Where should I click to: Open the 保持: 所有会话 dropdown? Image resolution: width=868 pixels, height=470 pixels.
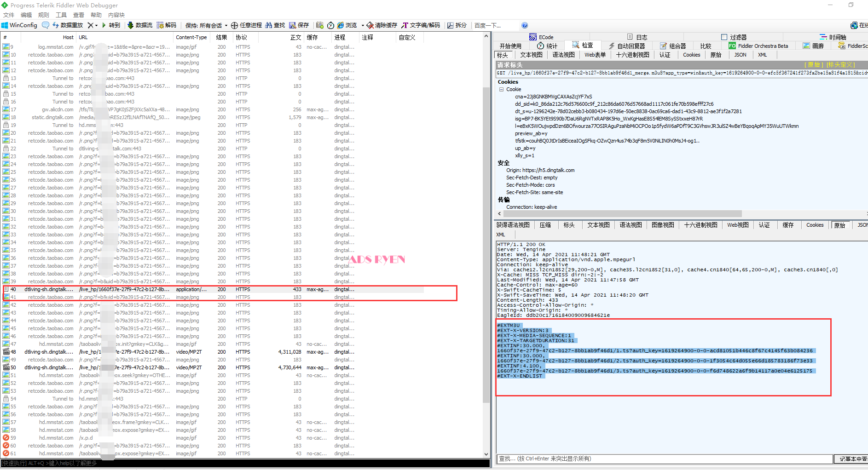coord(206,25)
